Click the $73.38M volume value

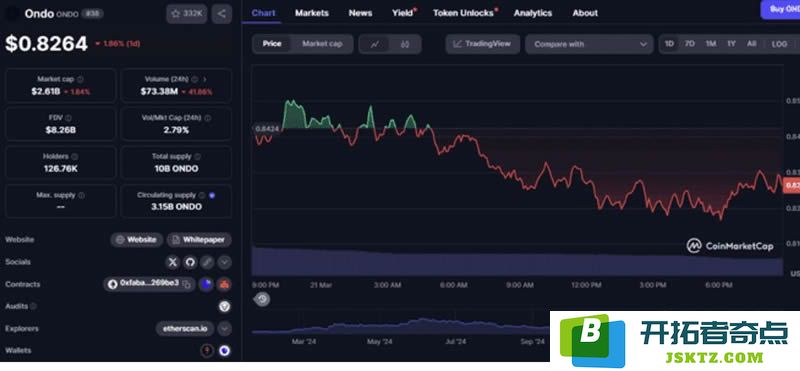click(x=159, y=92)
